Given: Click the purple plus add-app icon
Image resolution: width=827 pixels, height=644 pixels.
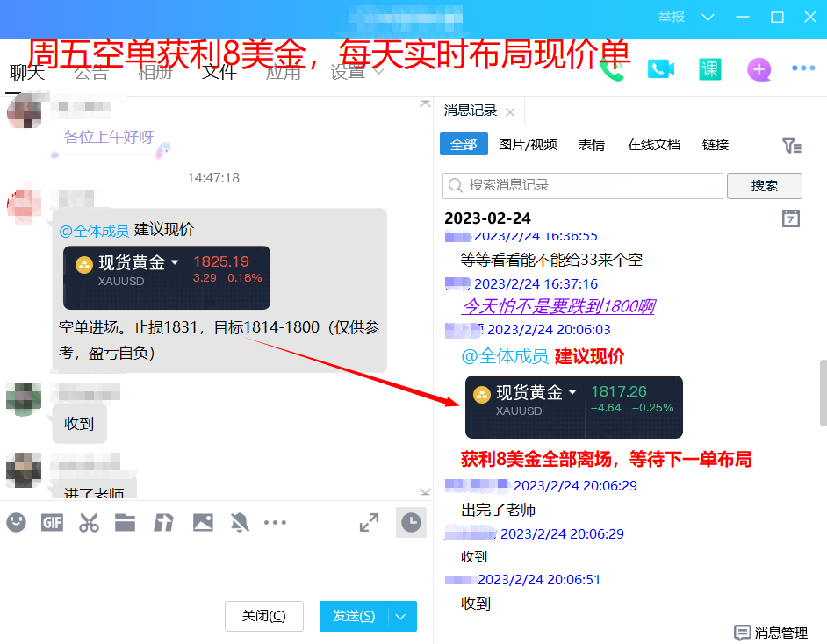Looking at the screenshot, I should click(759, 69).
